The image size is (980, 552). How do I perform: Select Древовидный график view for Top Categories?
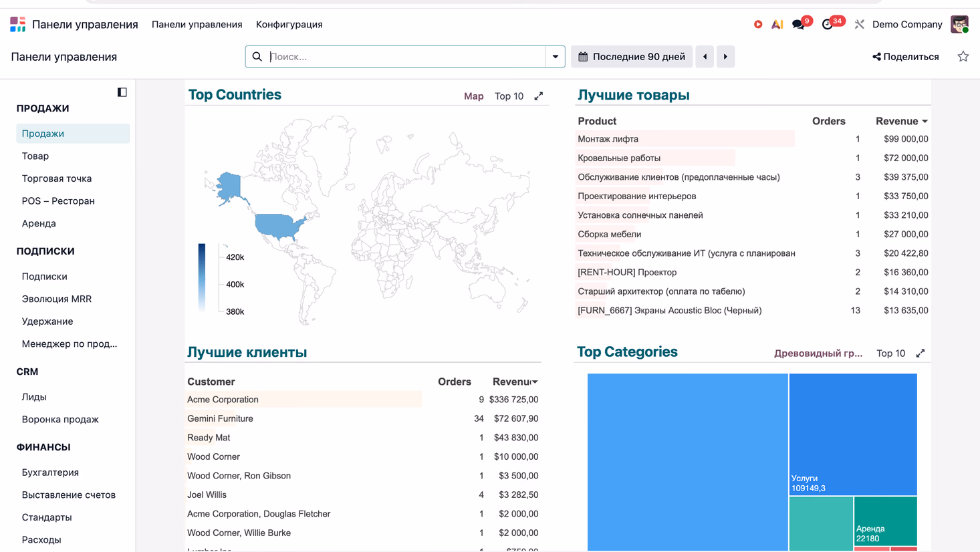818,354
